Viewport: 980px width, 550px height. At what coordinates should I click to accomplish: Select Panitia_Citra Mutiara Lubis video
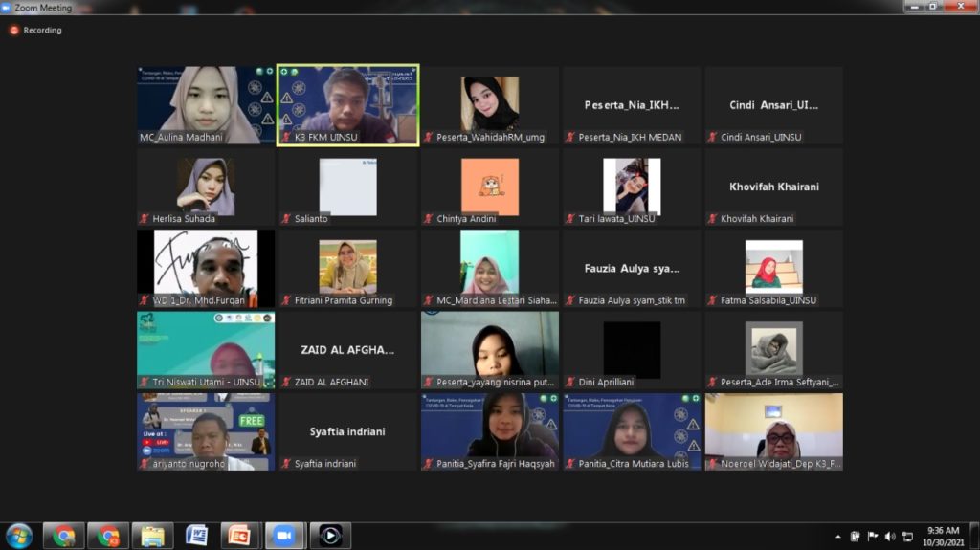pyautogui.click(x=632, y=430)
